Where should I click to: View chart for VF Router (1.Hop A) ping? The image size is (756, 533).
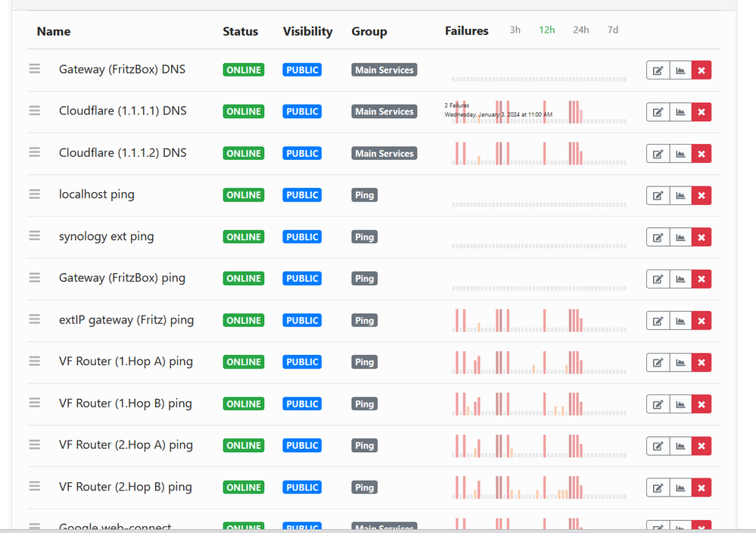(680, 362)
